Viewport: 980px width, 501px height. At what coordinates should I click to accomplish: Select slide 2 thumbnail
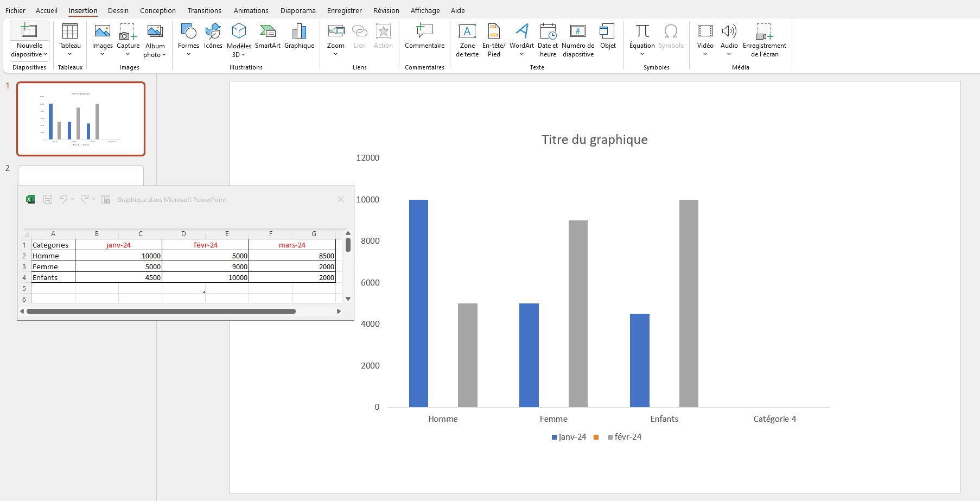[x=81, y=176]
